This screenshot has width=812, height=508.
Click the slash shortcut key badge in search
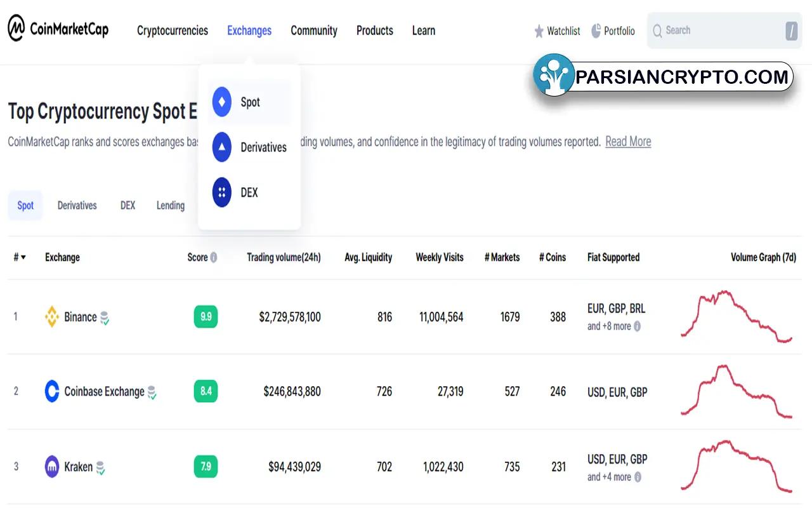coord(791,30)
